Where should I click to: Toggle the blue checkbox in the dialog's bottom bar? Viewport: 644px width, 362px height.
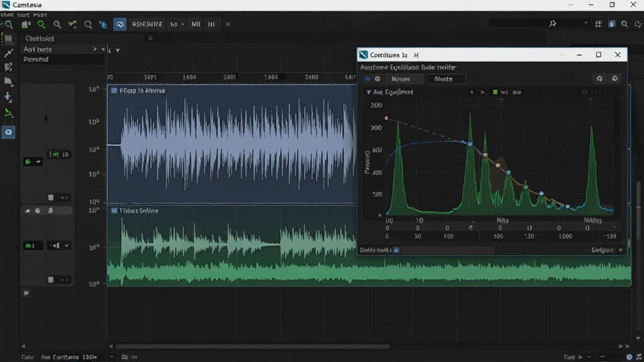point(396,250)
